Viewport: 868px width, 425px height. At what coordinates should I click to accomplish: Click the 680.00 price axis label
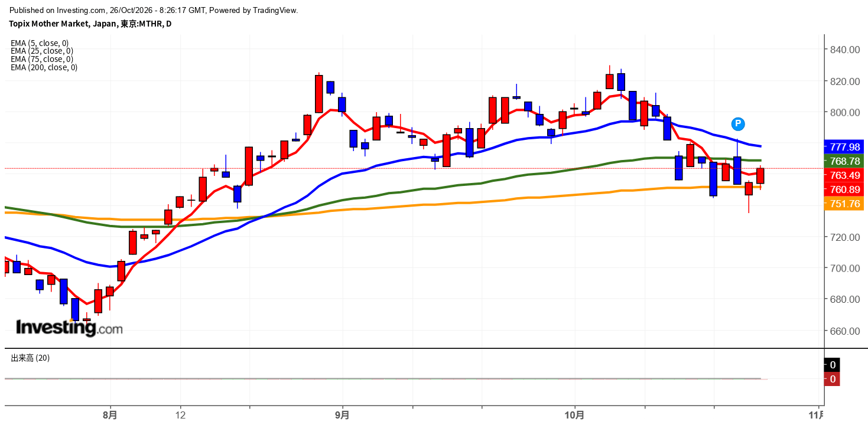844,299
